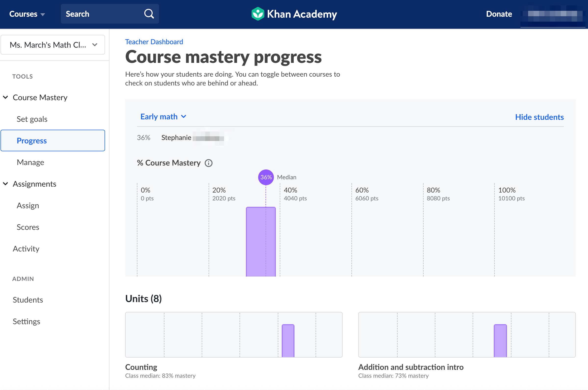Open the Counting unit chart
Viewport: 588px width, 390px height.
click(234, 334)
